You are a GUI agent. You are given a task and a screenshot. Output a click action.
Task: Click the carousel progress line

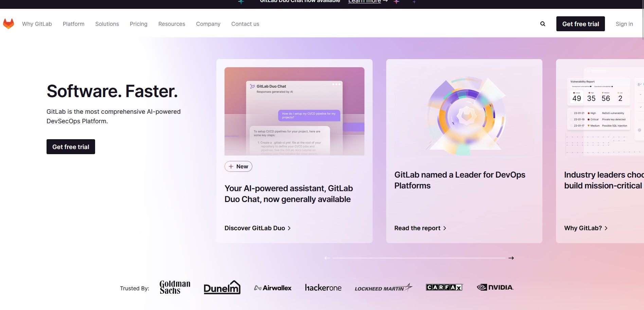pyautogui.click(x=419, y=258)
